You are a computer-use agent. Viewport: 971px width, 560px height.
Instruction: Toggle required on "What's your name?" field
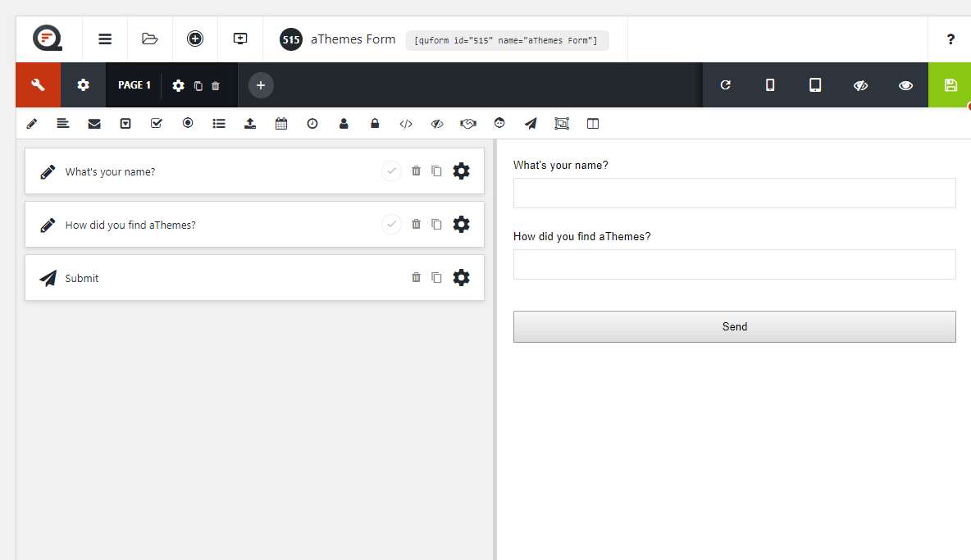click(x=391, y=171)
